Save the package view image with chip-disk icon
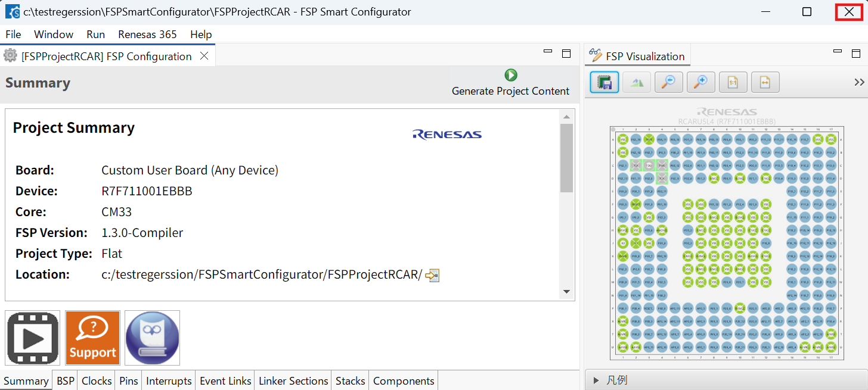This screenshot has width=868, height=390. (604, 82)
